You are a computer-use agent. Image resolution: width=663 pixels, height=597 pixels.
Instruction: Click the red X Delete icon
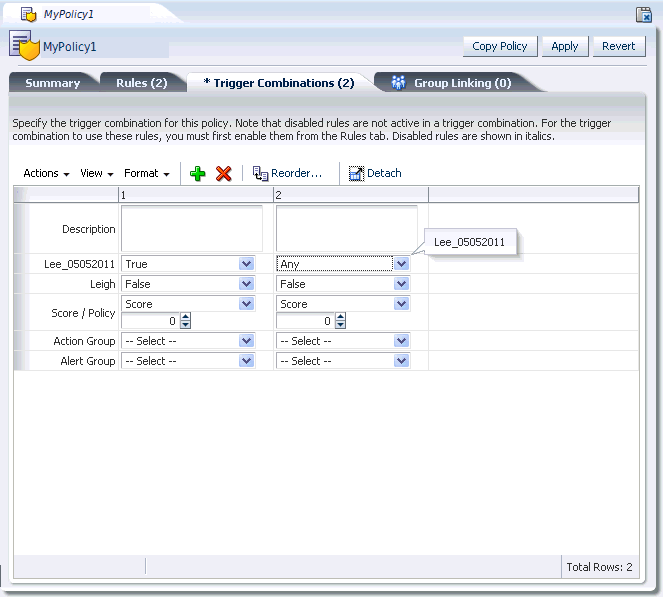[x=224, y=173]
